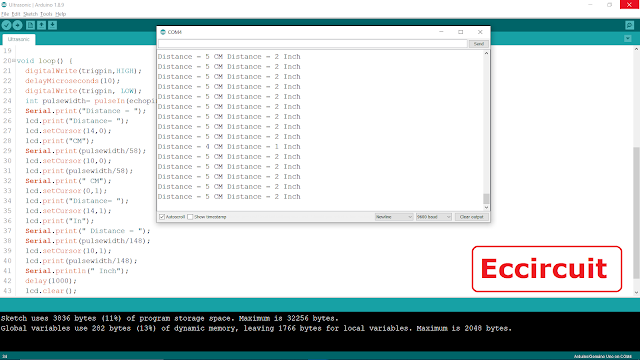Open the Sketch menu
Viewport: 640px width, 360px height.
(30, 14)
